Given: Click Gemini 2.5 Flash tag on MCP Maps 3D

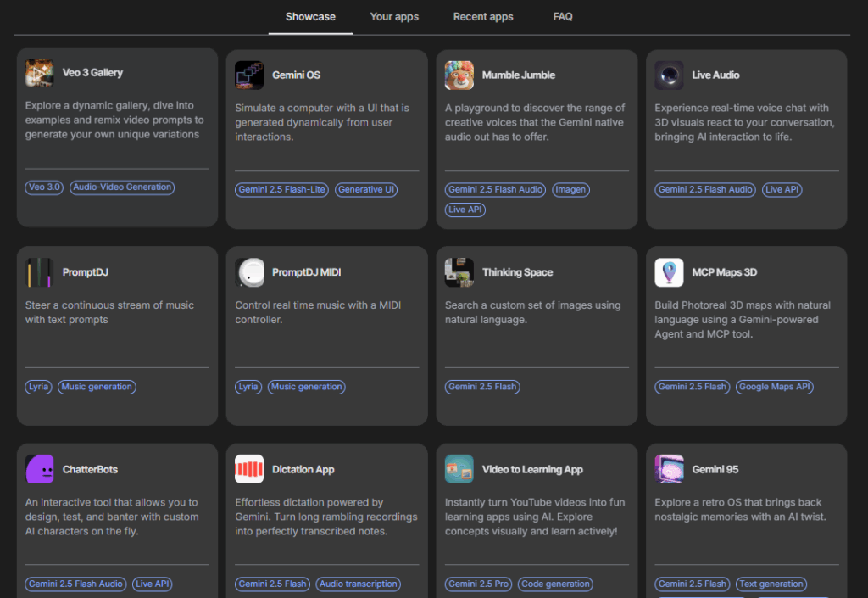Looking at the screenshot, I should (x=692, y=387).
